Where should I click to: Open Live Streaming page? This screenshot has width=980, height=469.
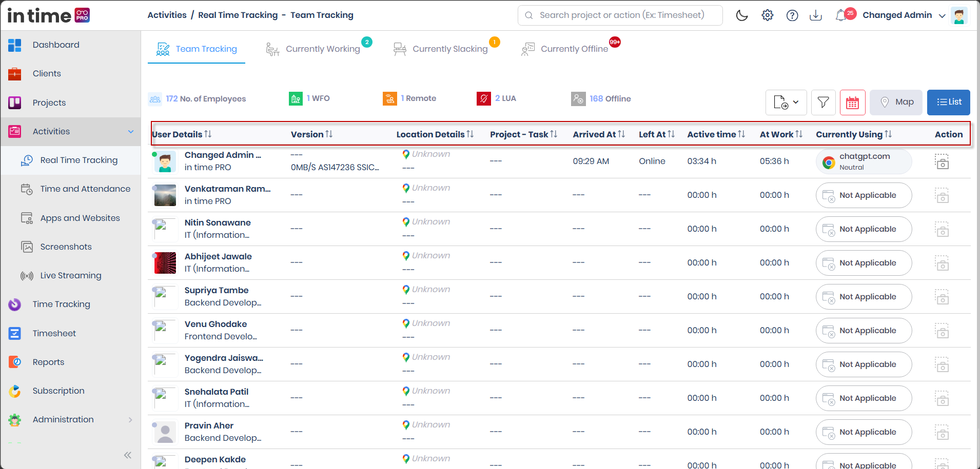click(71, 276)
